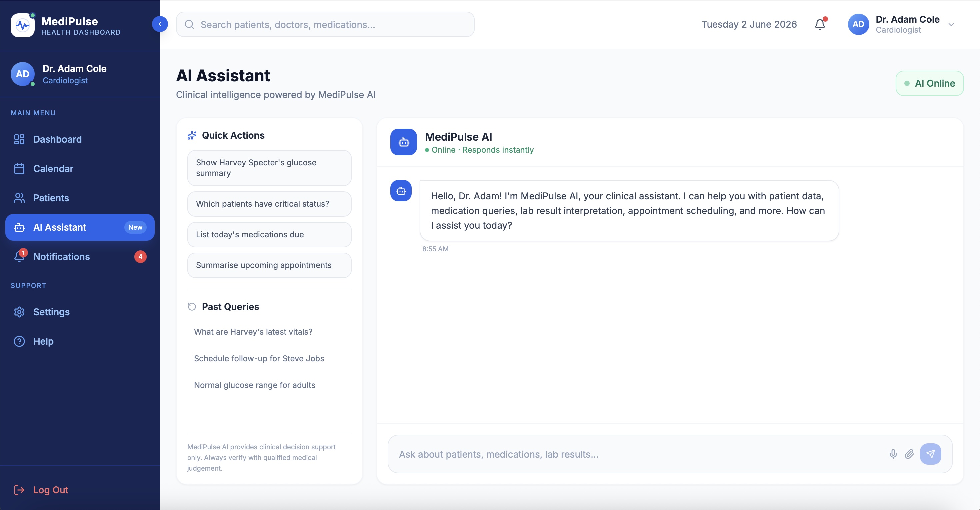This screenshot has width=980, height=510.
Task: Click the Patients people icon
Action: [x=19, y=198]
